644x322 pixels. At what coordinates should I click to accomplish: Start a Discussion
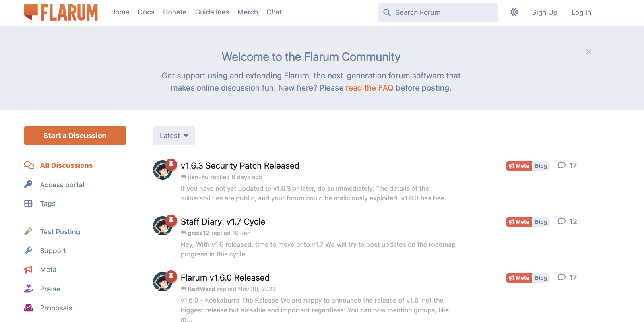pyautogui.click(x=75, y=136)
